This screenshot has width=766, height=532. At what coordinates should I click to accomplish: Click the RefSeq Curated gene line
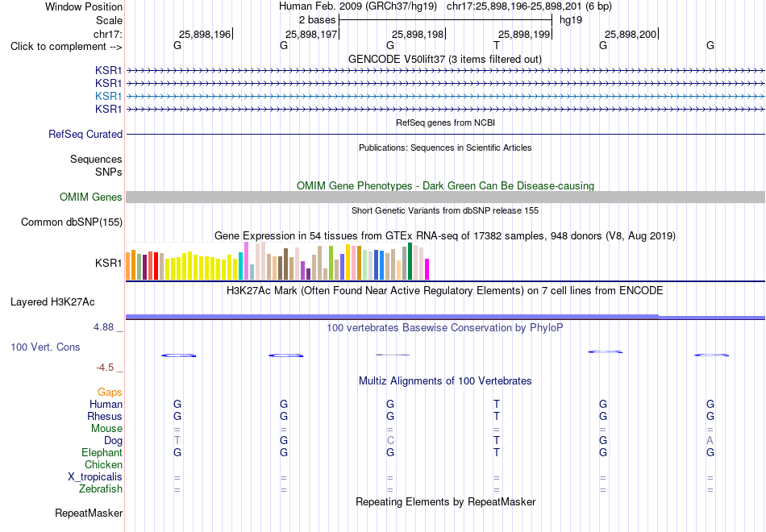pyautogui.click(x=445, y=134)
